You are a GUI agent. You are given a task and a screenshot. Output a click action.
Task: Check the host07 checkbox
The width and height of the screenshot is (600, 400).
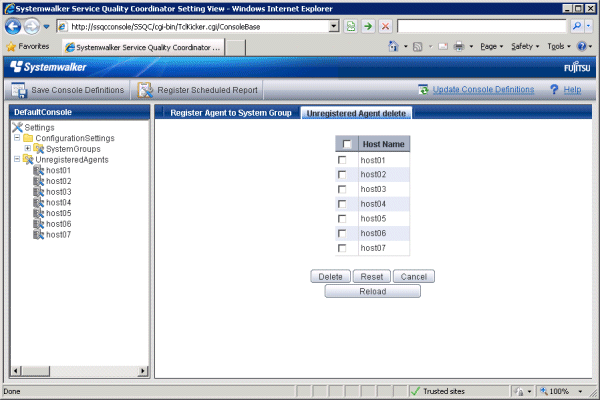(x=342, y=248)
